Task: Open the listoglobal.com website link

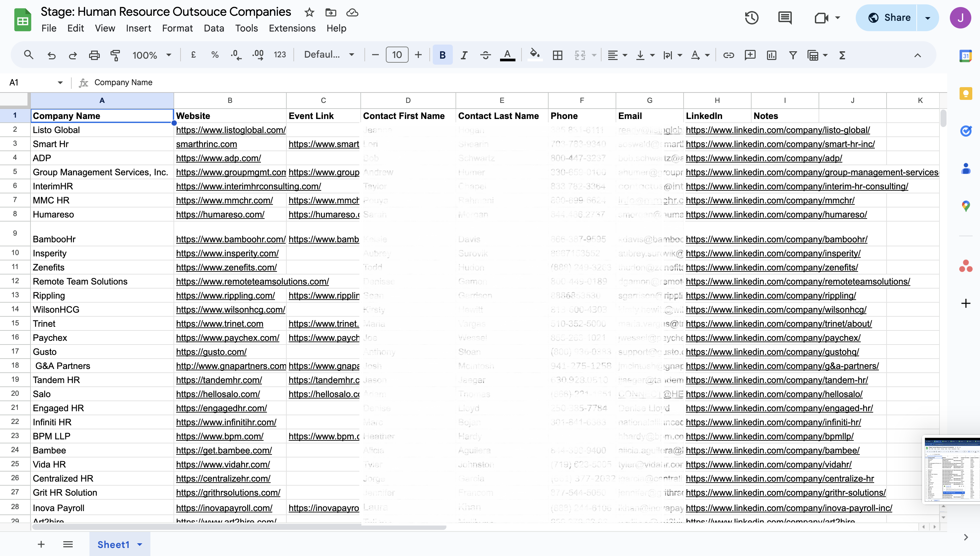Action: tap(230, 130)
